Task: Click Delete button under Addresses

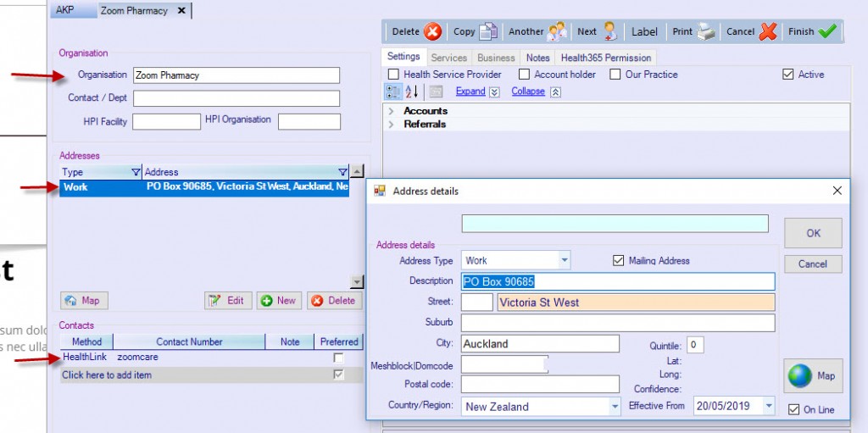Action: 334,301
